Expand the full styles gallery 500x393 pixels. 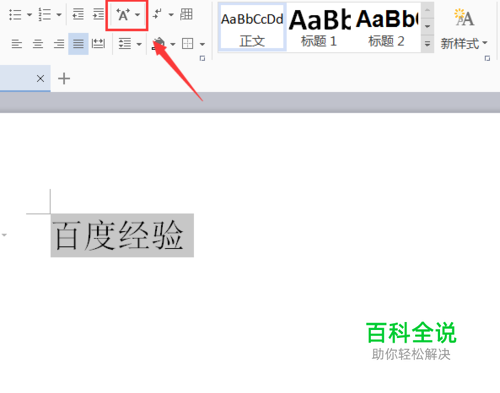pos(427,44)
